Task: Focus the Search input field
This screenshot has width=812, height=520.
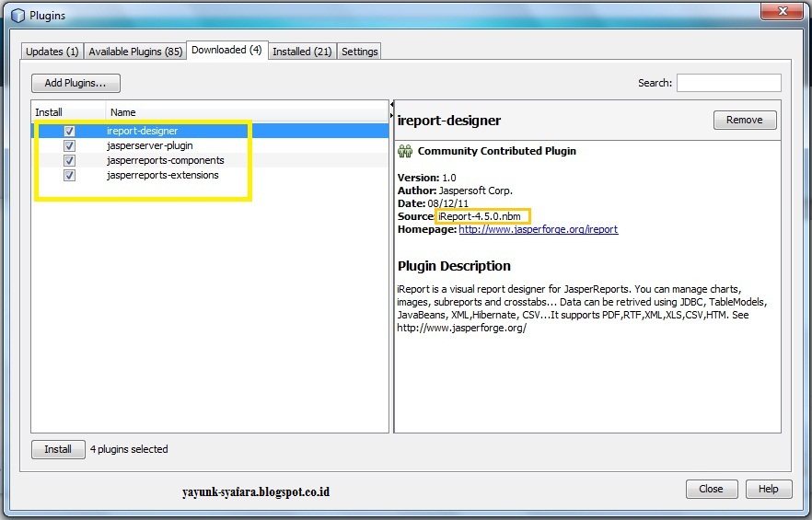Action: click(728, 83)
